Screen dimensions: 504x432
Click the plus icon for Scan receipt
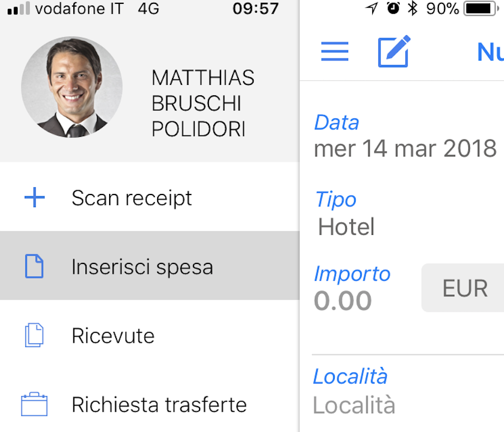tap(35, 197)
